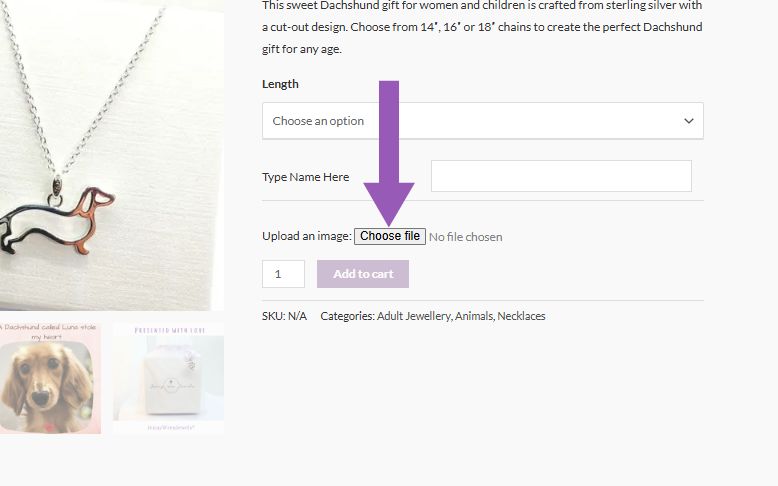778x486 pixels.
Task: Click the 'Upload an image:' label
Action: (x=307, y=236)
